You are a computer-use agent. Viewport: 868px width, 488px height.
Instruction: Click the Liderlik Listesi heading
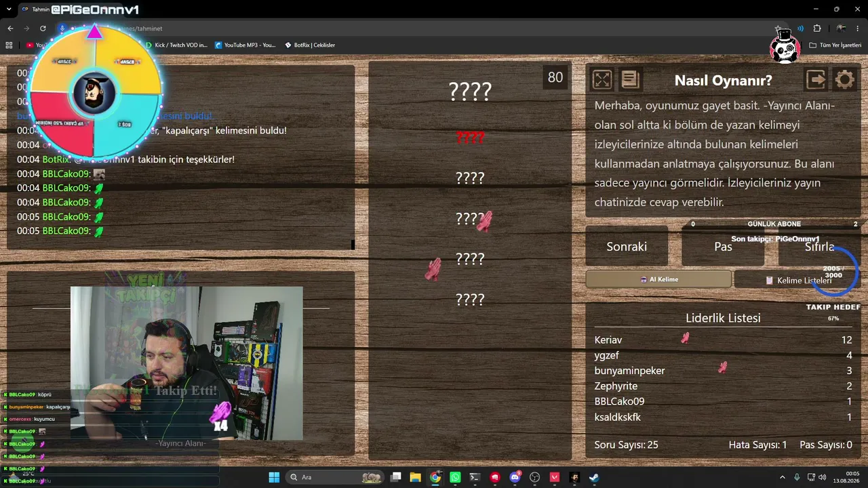click(723, 318)
